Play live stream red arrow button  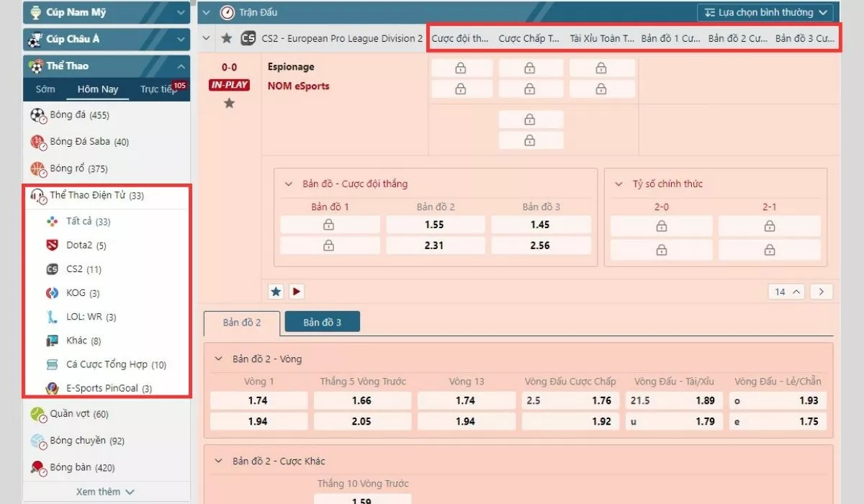(297, 292)
